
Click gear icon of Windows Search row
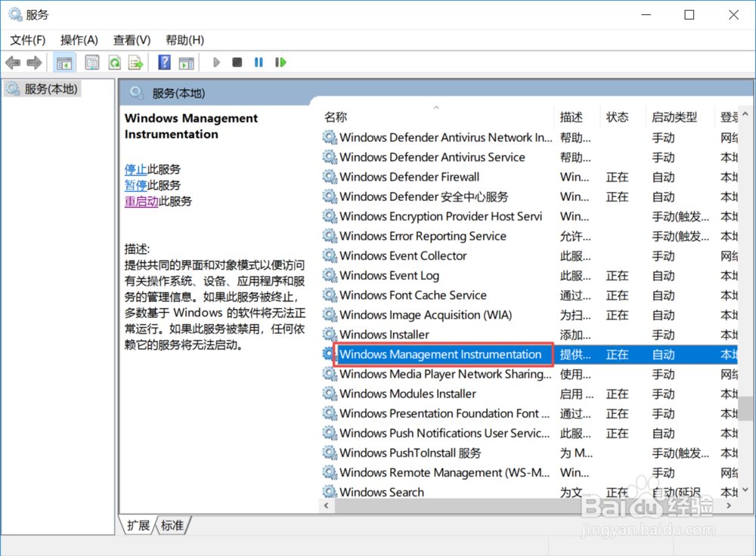330,492
